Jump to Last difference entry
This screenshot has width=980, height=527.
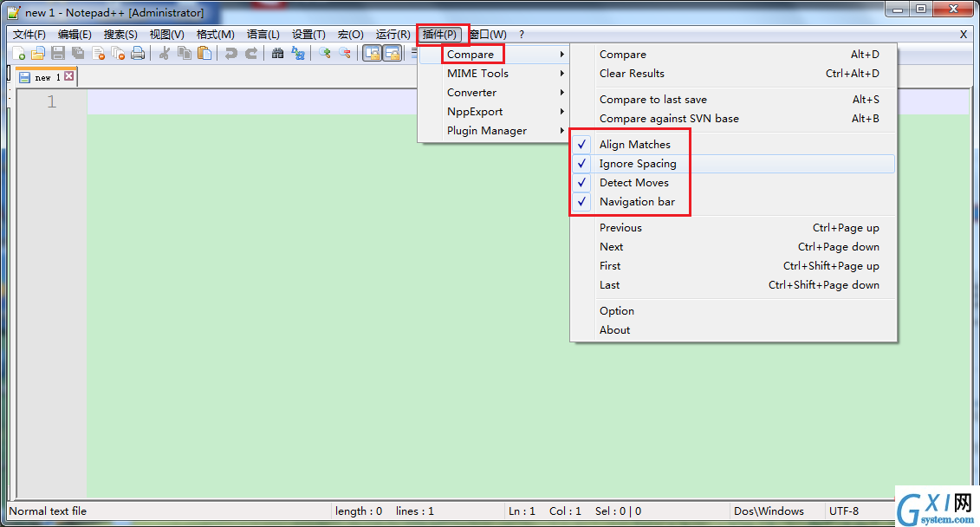pyautogui.click(x=734, y=285)
